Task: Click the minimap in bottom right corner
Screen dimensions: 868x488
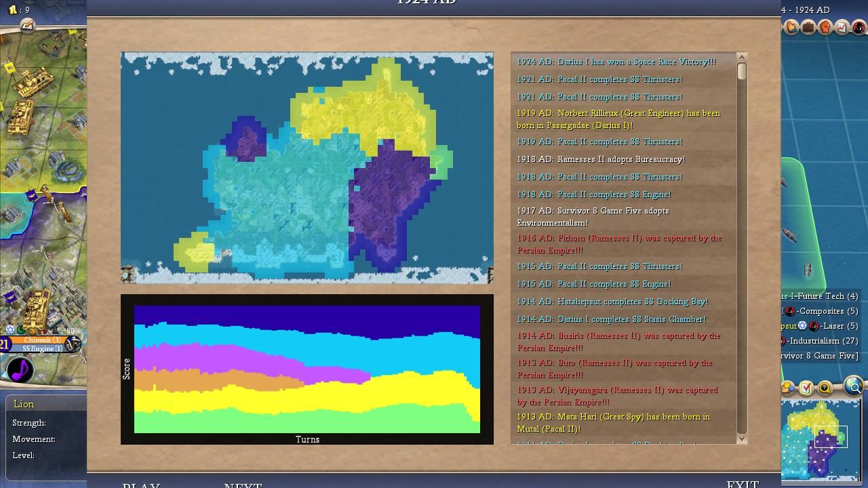Action: click(821, 439)
